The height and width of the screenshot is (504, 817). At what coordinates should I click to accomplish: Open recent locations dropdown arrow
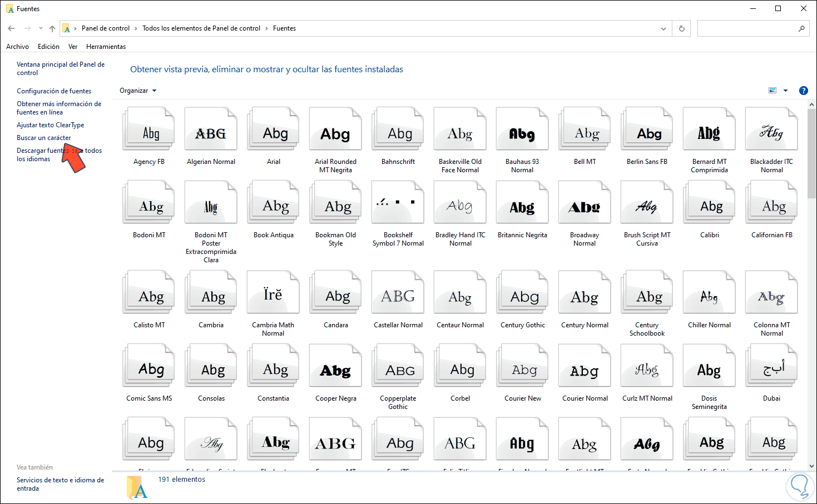pyautogui.click(x=41, y=28)
